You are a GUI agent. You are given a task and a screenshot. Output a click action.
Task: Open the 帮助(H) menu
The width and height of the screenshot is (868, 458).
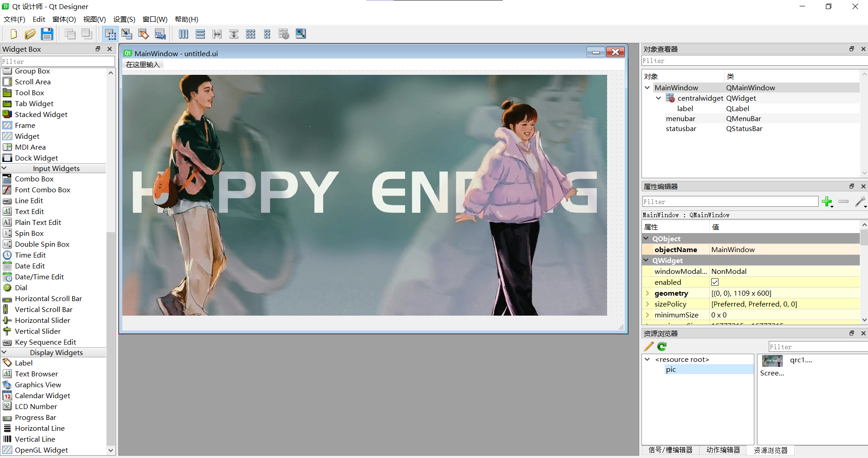click(x=186, y=19)
